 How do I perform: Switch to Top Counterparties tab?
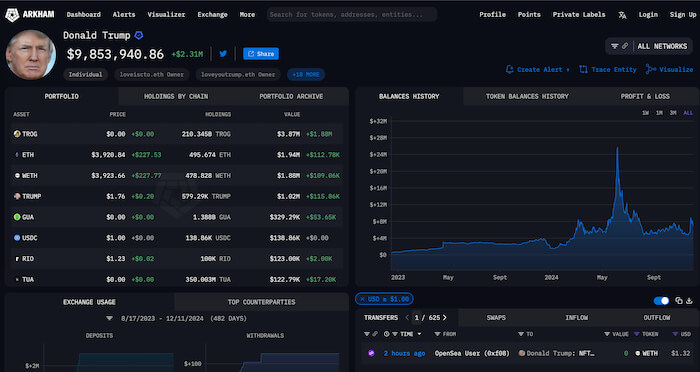point(262,302)
